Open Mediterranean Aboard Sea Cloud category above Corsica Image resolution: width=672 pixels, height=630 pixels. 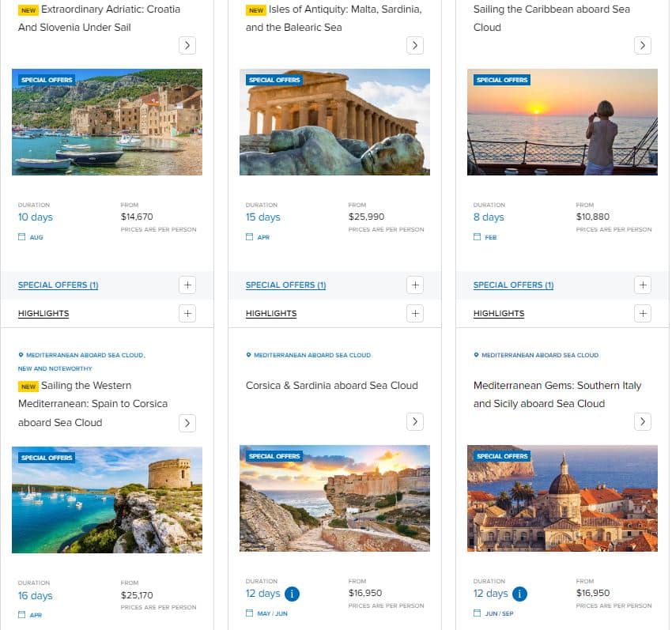(x=312, y=355)
